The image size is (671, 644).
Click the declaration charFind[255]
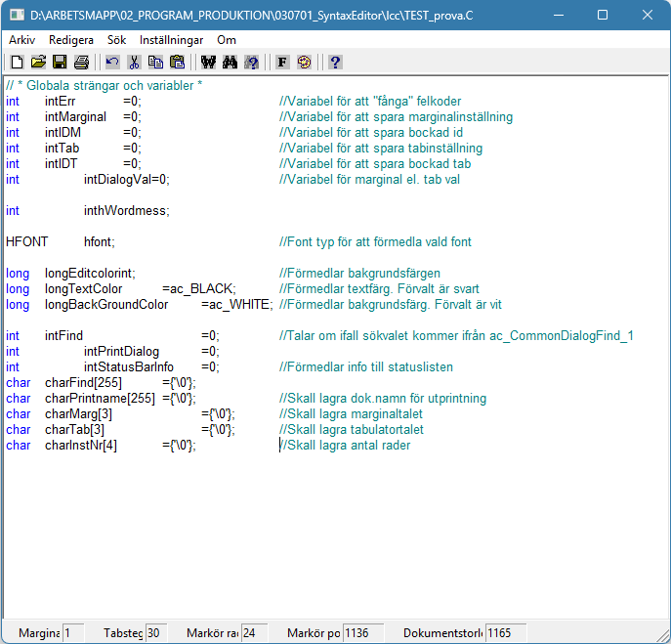[x=83, y=383]
